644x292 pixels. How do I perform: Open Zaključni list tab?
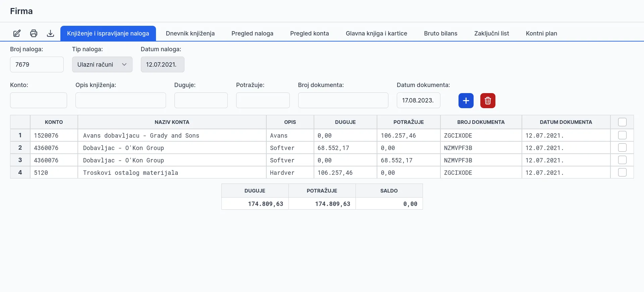(x=492, y=33)
